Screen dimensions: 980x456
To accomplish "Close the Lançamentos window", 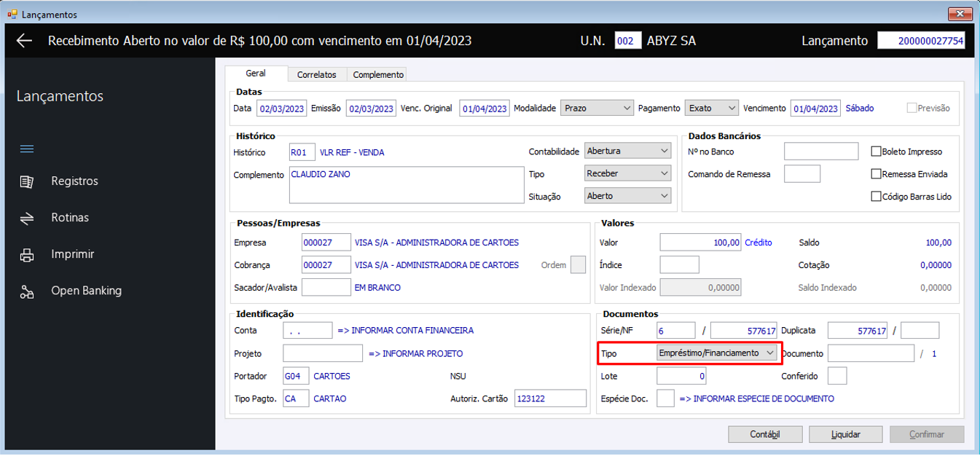I will pos(959,14).
